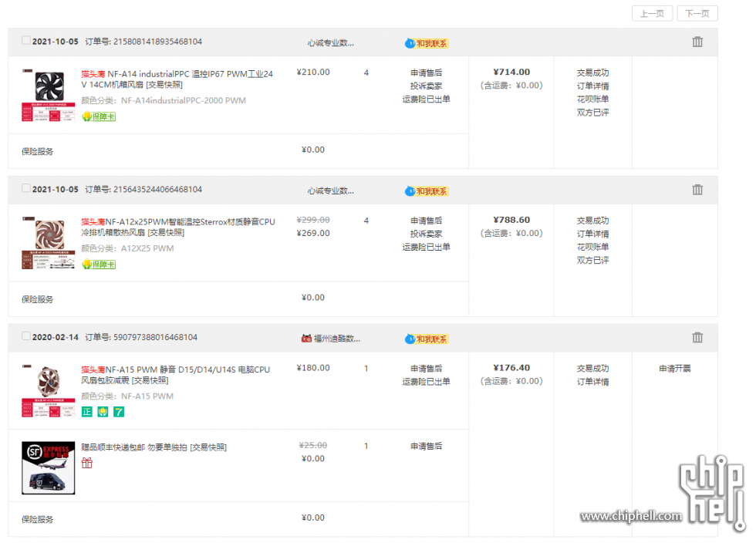Click the 交易快照 link of NF-A15 item
This screenshot has height=543, width=756.
pyautogui.click(x=150, y=380)
